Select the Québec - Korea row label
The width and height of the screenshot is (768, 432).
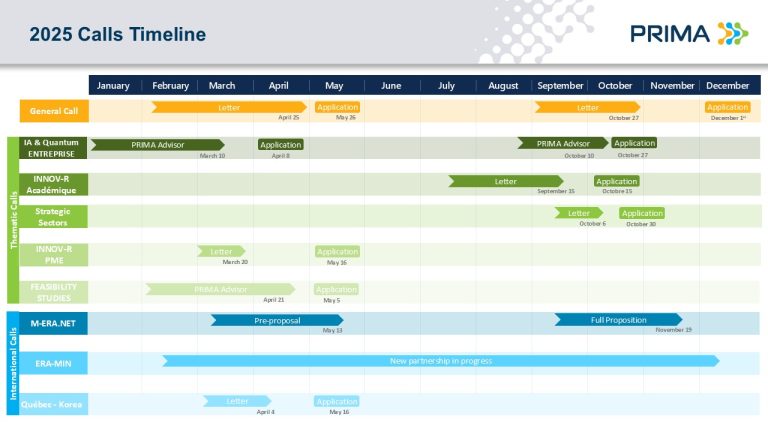(x=54, y=405)
